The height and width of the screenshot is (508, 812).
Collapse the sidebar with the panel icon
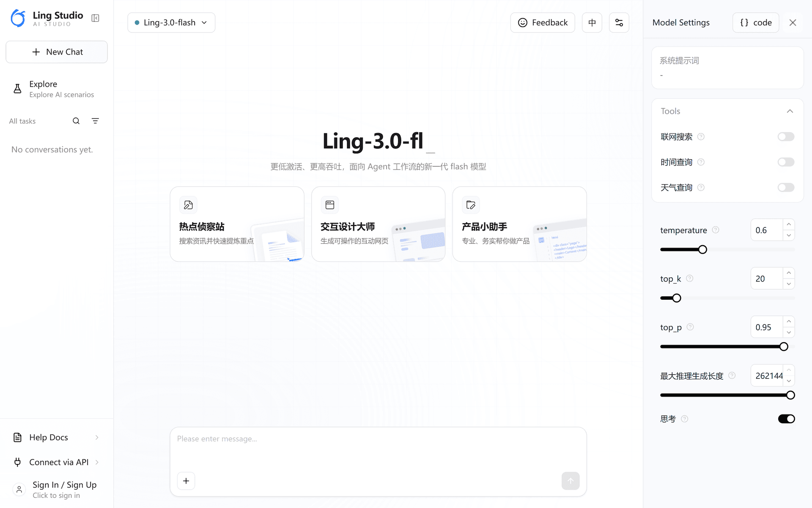[x=95, y=18]
